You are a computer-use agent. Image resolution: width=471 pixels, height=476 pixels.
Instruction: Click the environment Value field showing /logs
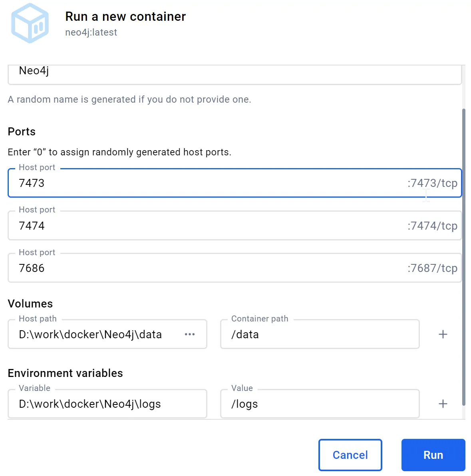click(x=320, y=404)
